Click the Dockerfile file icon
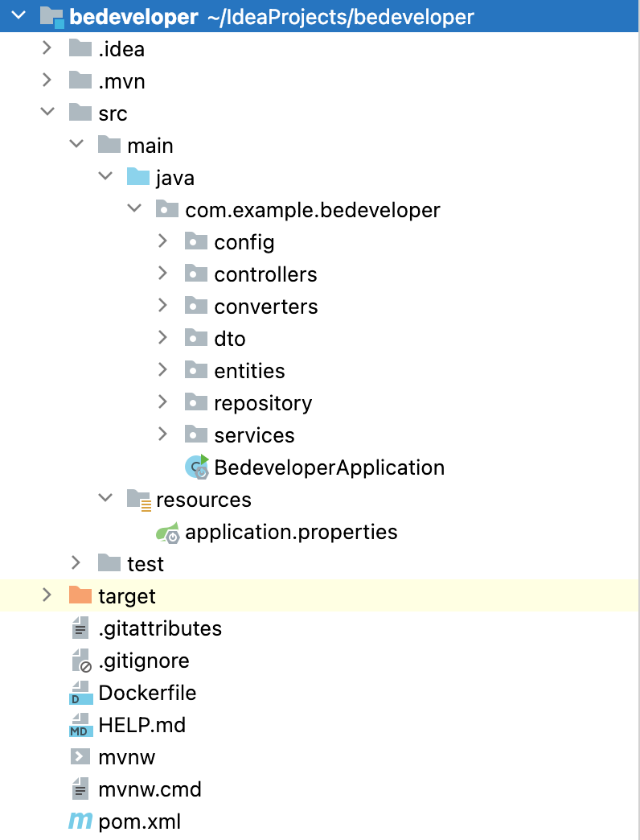 (x=80, y=693)
